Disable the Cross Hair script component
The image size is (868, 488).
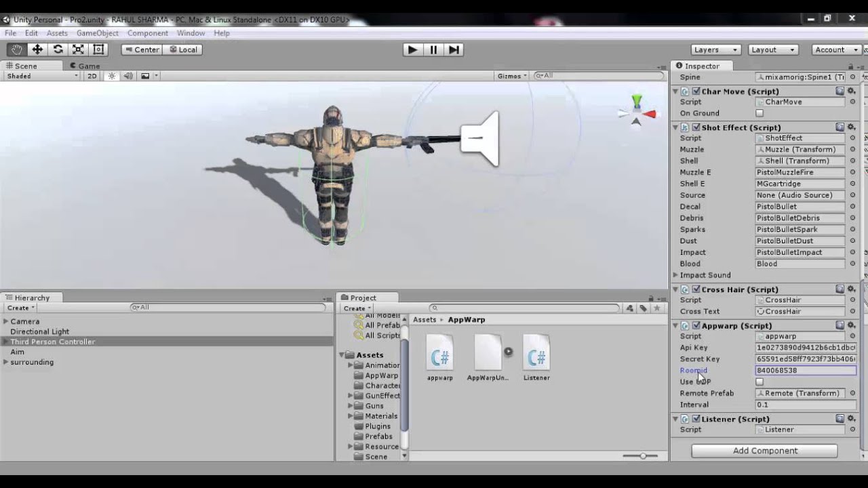point(696,289)
